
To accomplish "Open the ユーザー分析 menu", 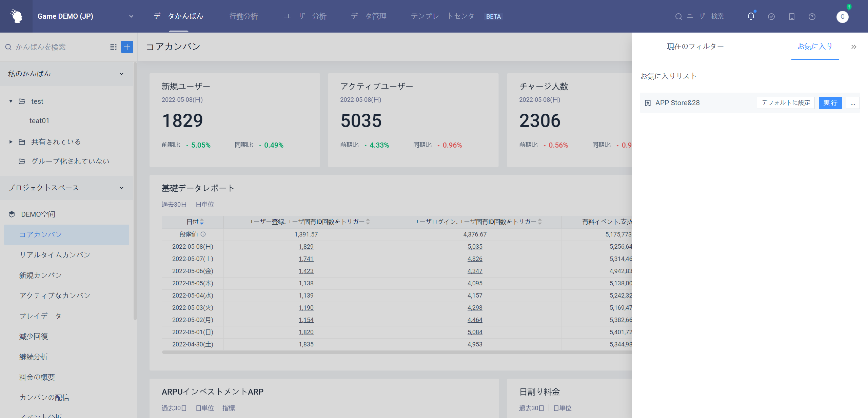I will pyautogui.click(x=305, y=16).
